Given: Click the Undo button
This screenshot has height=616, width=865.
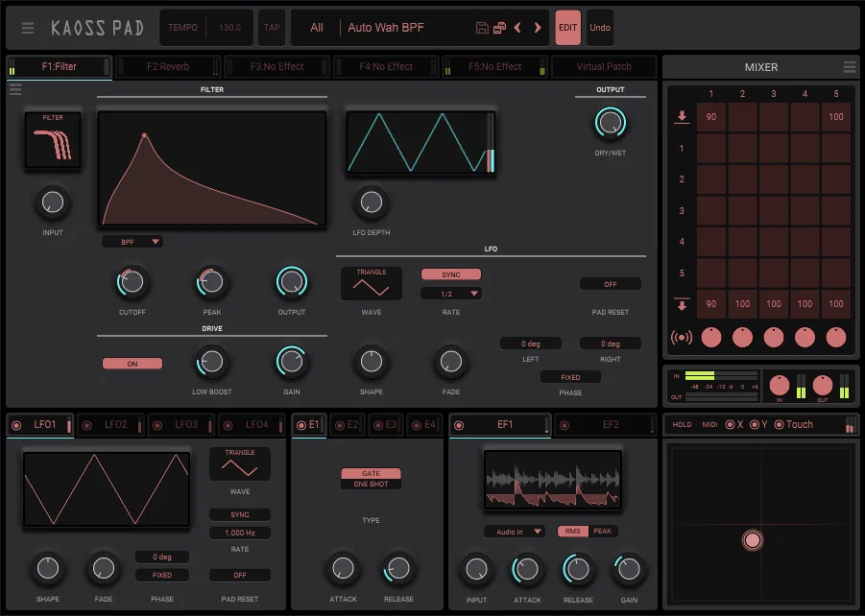Looking at the screenshot, I should click(x=600, y=28).
